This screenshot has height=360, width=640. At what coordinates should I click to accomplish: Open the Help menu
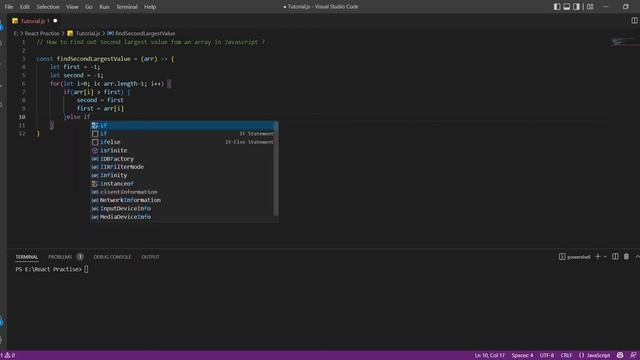point(150,7)
